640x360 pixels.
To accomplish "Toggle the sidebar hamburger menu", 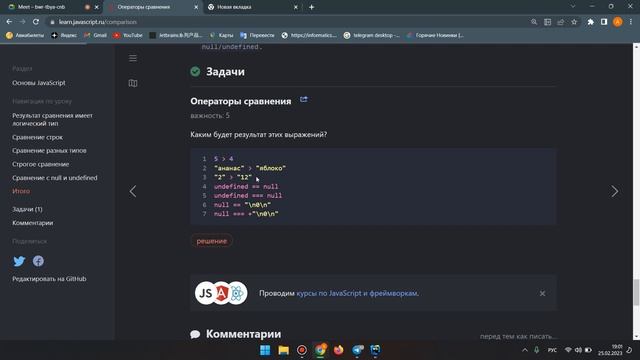I will [133, 58].
